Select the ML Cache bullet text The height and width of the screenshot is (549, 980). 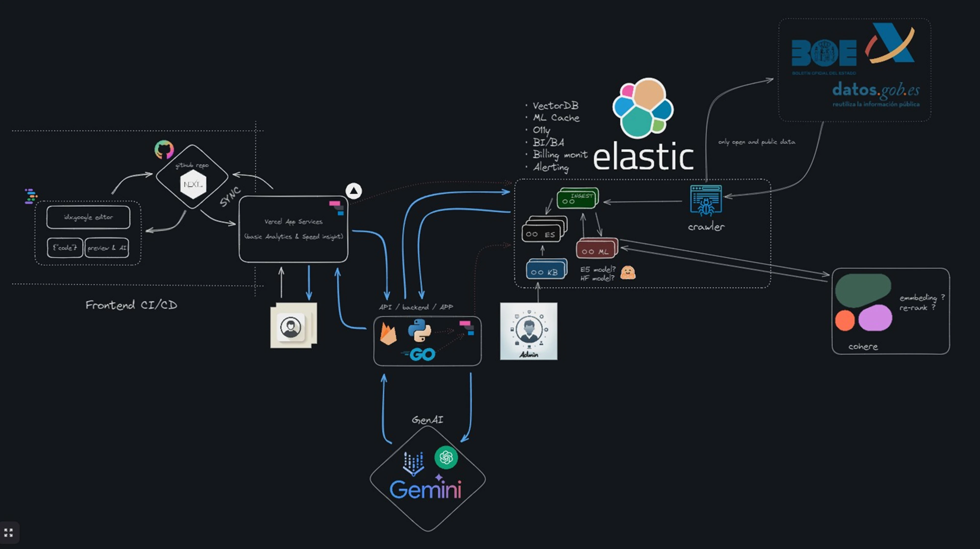[556, 118]
